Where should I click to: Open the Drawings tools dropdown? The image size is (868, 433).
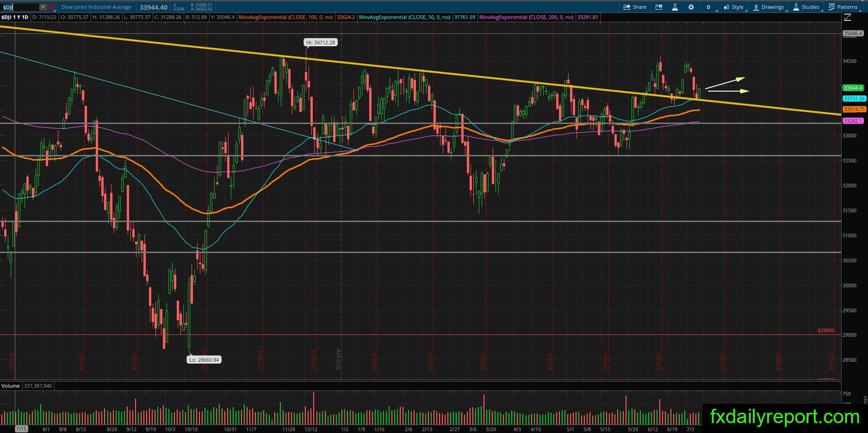tap(769, 7)
